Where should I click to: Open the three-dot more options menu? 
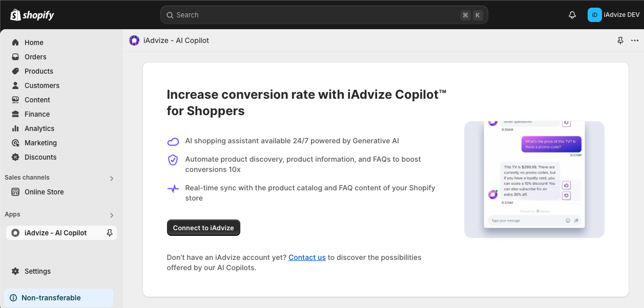[x=635, y=40]
